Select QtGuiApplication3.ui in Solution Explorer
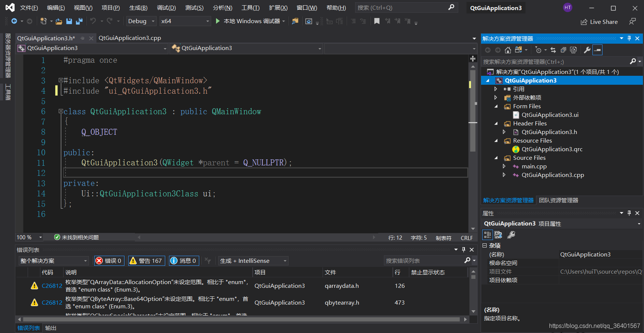This screenshot has width=644, height=333. [x=550, y=115]
